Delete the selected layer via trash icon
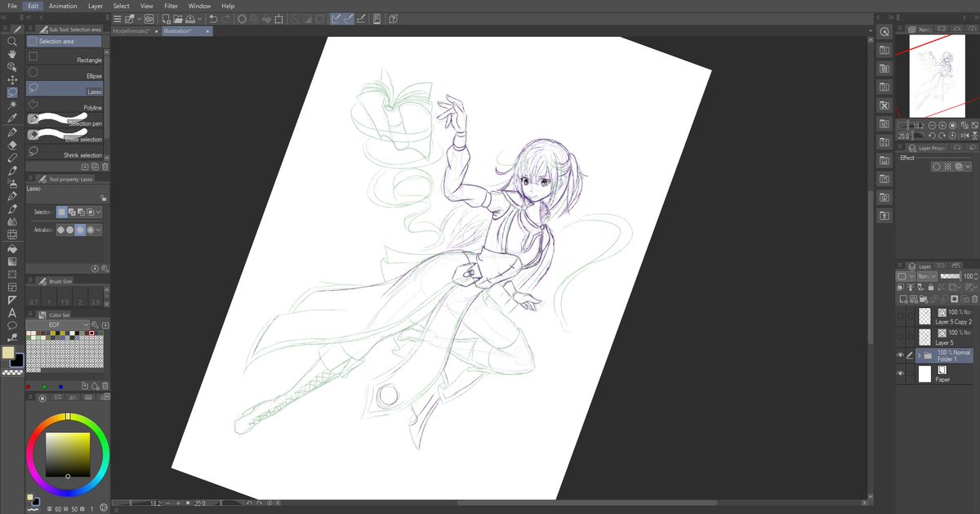Viewport: 980px width, 514px height. (x=973, y=299)
